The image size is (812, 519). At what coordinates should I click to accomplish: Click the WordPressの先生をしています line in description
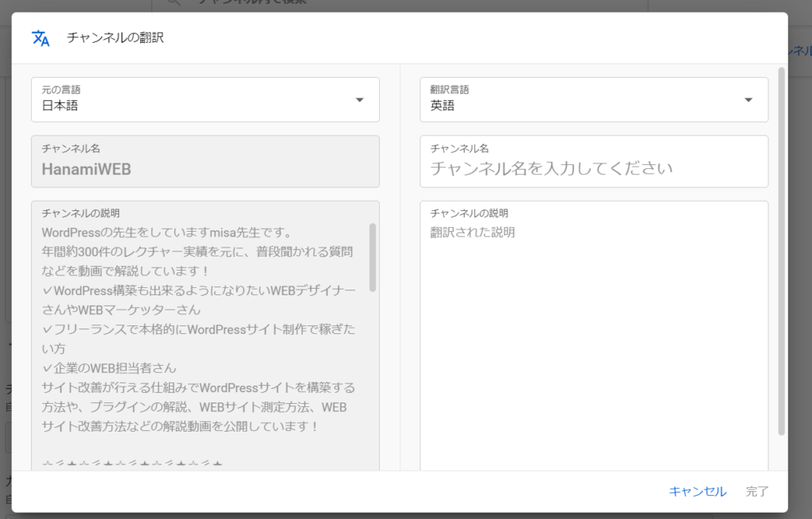click(167, 233)
